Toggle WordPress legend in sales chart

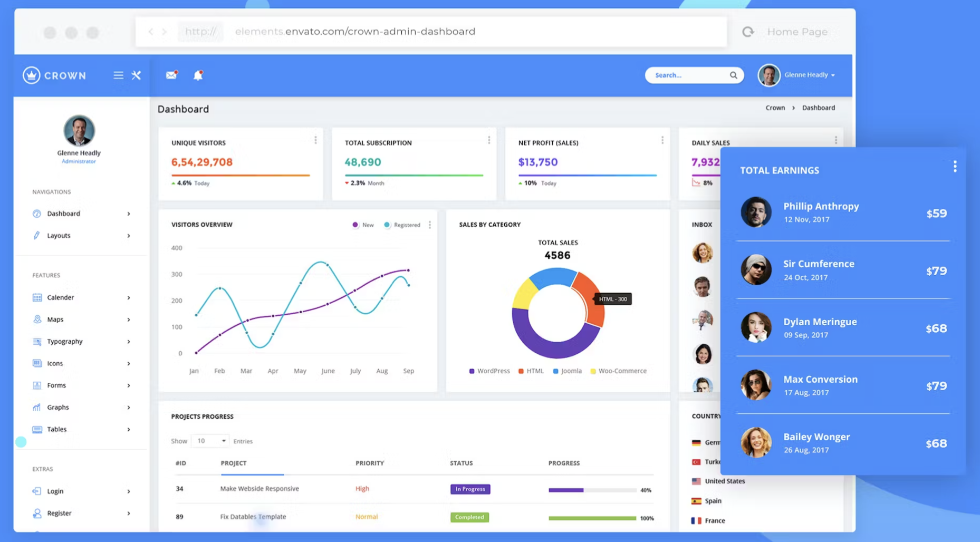(x=489, y=371)
